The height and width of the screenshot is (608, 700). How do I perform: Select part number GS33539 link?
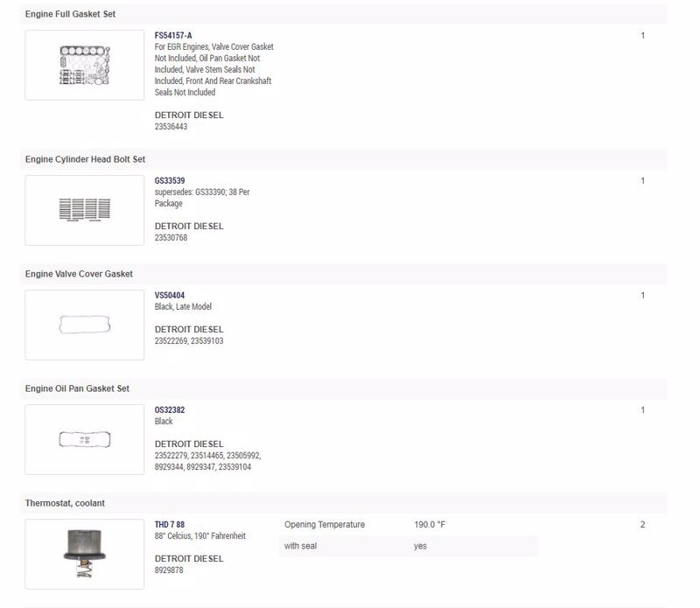[170, 181]
